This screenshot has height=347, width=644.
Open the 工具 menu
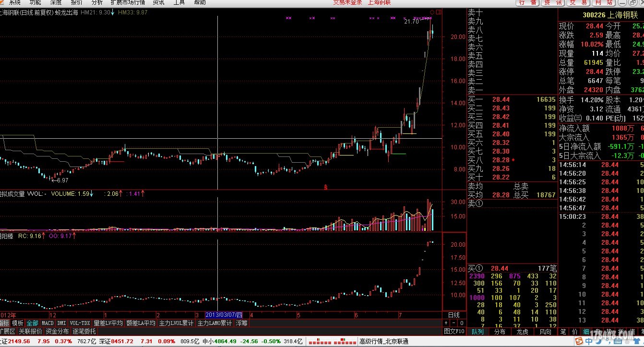179,2
